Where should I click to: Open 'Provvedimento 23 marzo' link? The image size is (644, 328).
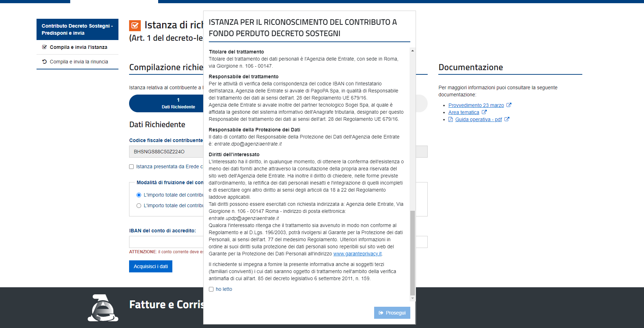coord(476,105)
